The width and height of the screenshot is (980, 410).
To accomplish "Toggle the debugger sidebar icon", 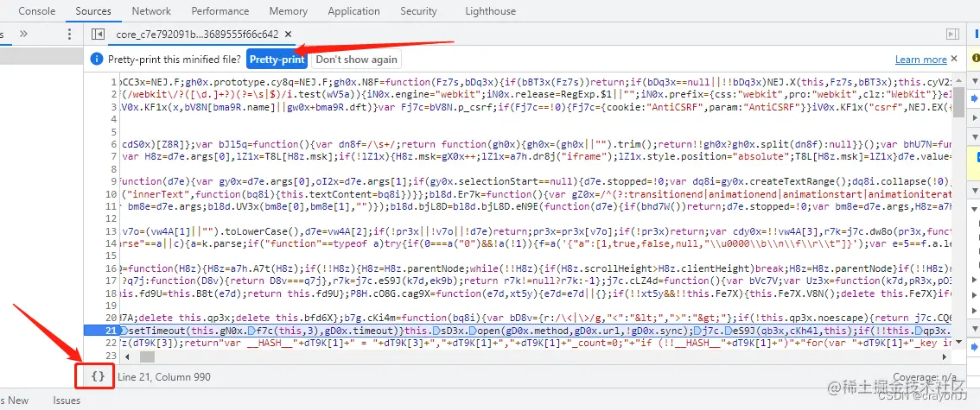I will [952, 35].
